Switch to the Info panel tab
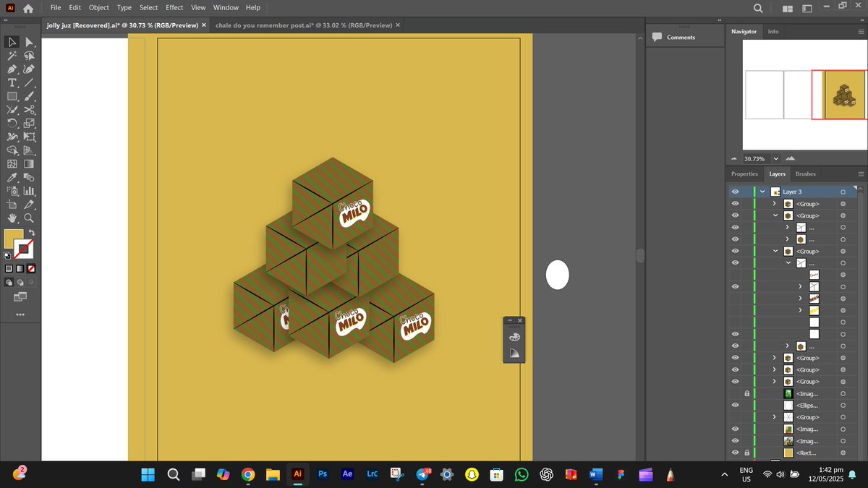868x488 pixels. (x=773, y=32)
